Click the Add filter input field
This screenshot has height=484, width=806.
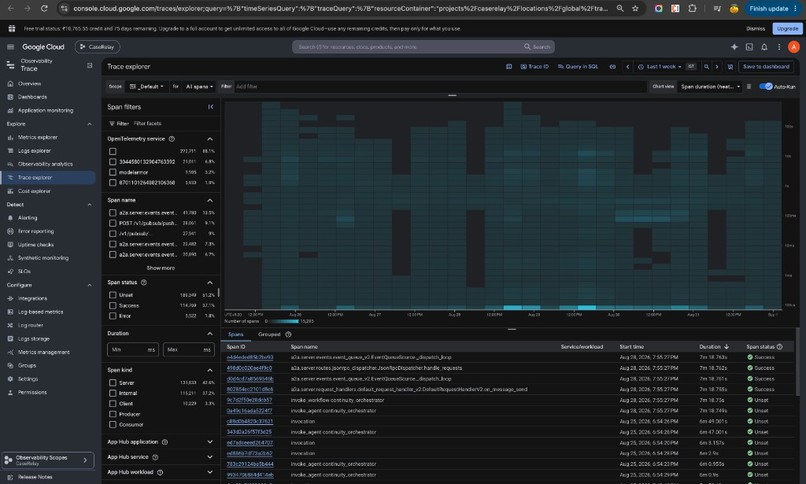point(439,86)
